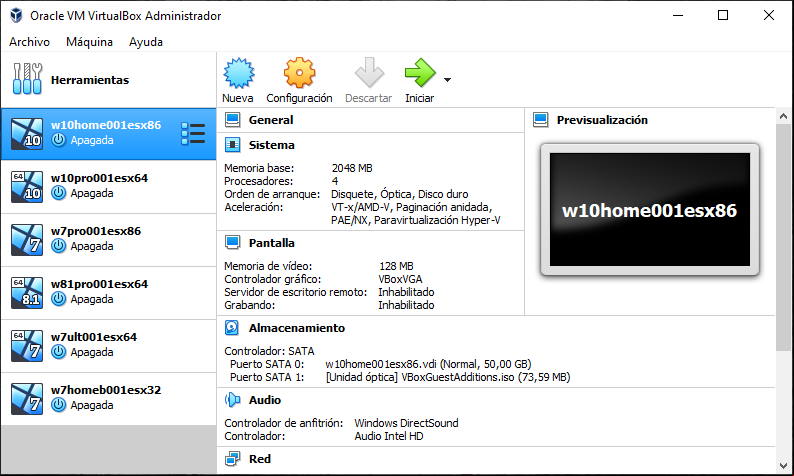Close the VirtualBox window
The width and height of the screenshot is (794, 476).
(769, 15)
